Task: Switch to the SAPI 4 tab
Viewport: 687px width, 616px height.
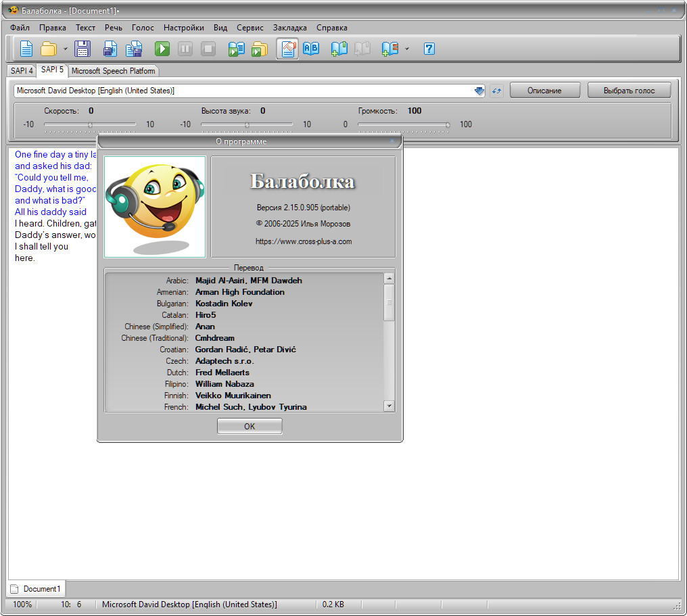Action: coord(22,70)
